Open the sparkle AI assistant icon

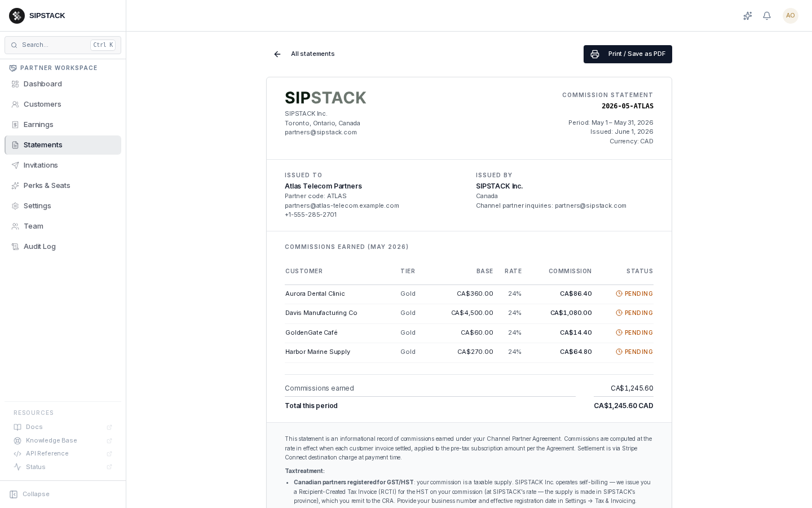coord(748,16)
